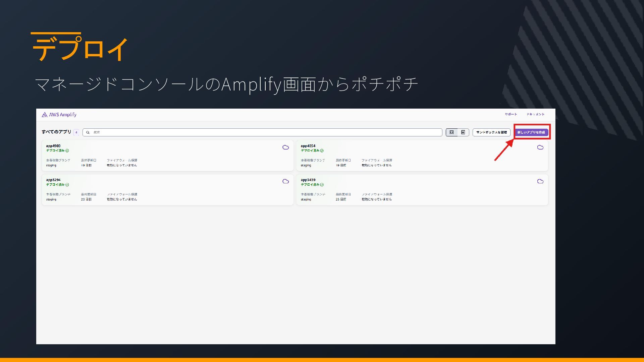Click cloud icon on app4989 card

coord(285,147)
